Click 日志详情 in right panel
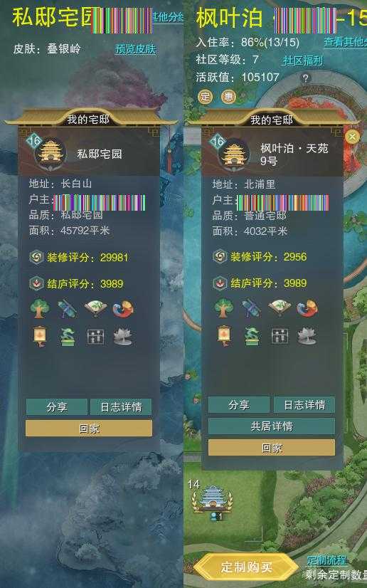367x588 pixels. pos(304,404)
